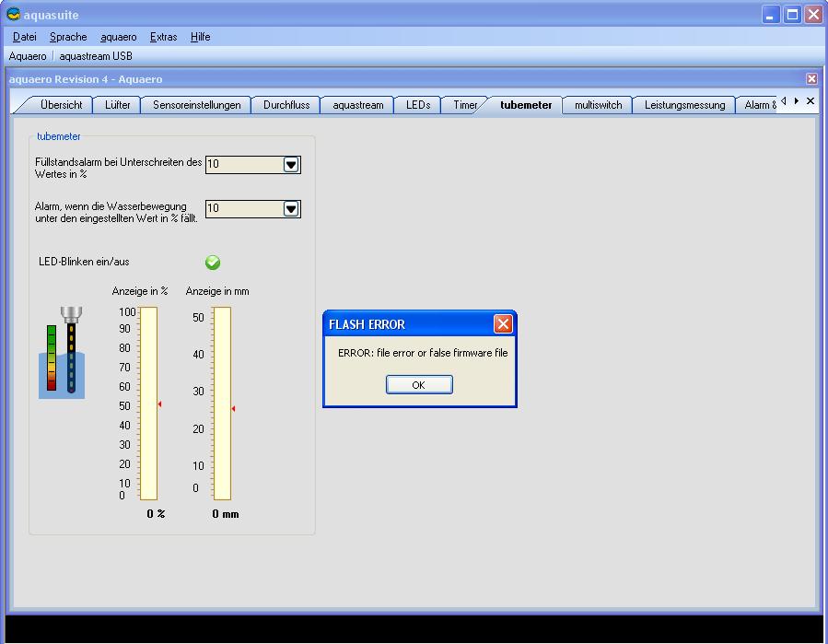The width and height of the screenshot is (828, 644).
Task: Switch to the Lüfter tab
Action: click(117, 105)
